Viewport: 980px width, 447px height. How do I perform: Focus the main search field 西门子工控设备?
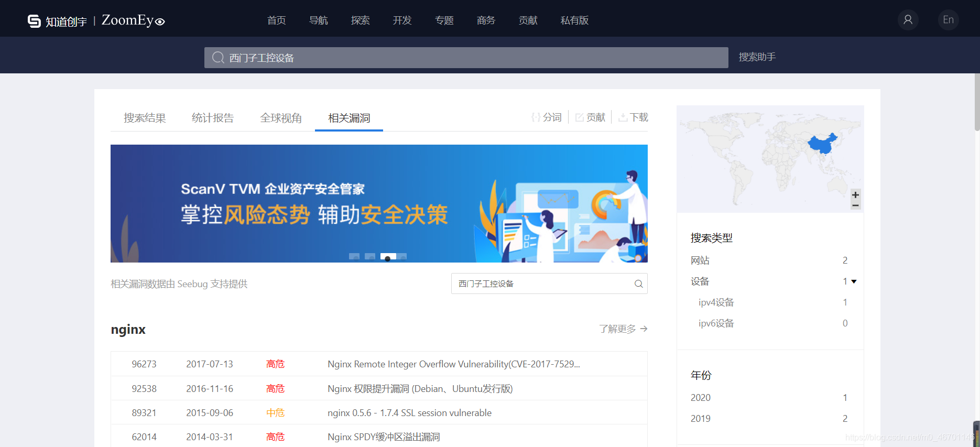click(466, 58)
